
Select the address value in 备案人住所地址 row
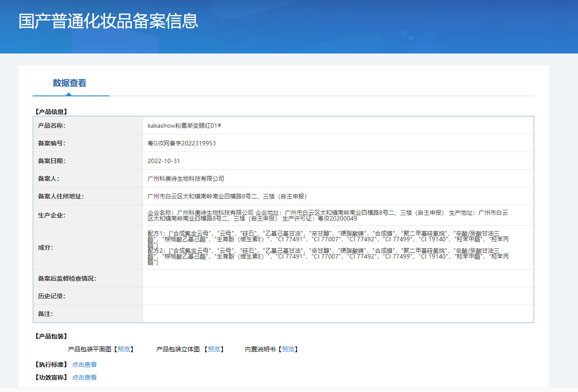click(x=227, y=196)
